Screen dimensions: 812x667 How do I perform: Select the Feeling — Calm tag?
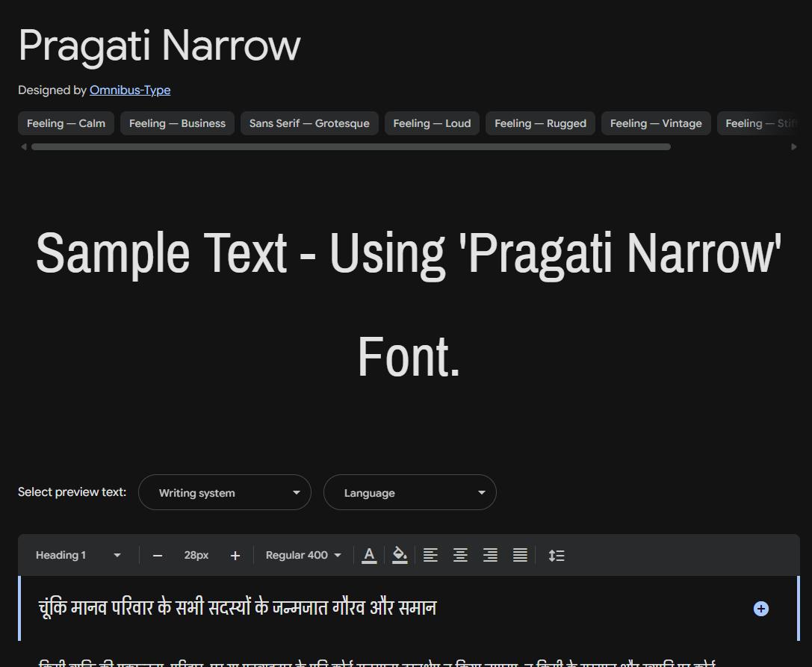click(66, 123)
